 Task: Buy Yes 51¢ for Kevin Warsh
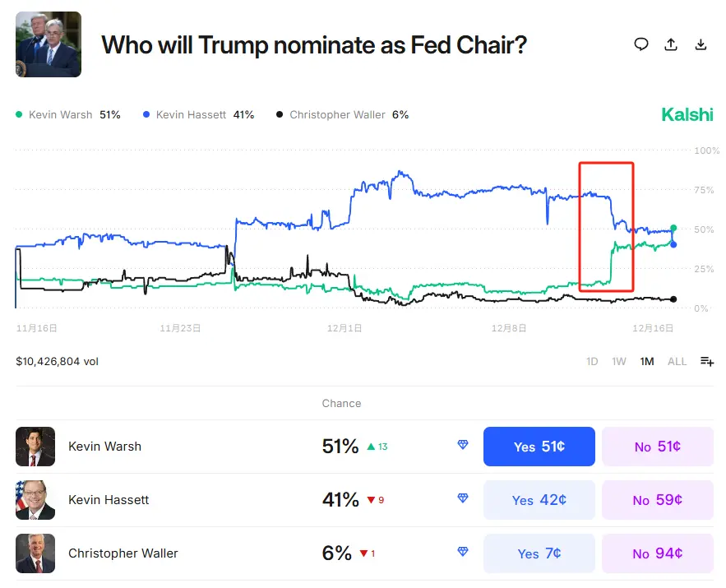tap(539, 447)
